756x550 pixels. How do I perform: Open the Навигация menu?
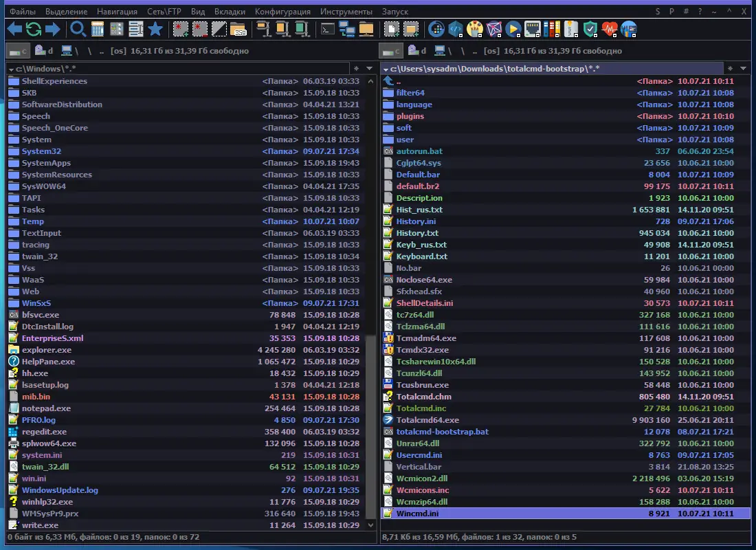[x=117, y=12]
